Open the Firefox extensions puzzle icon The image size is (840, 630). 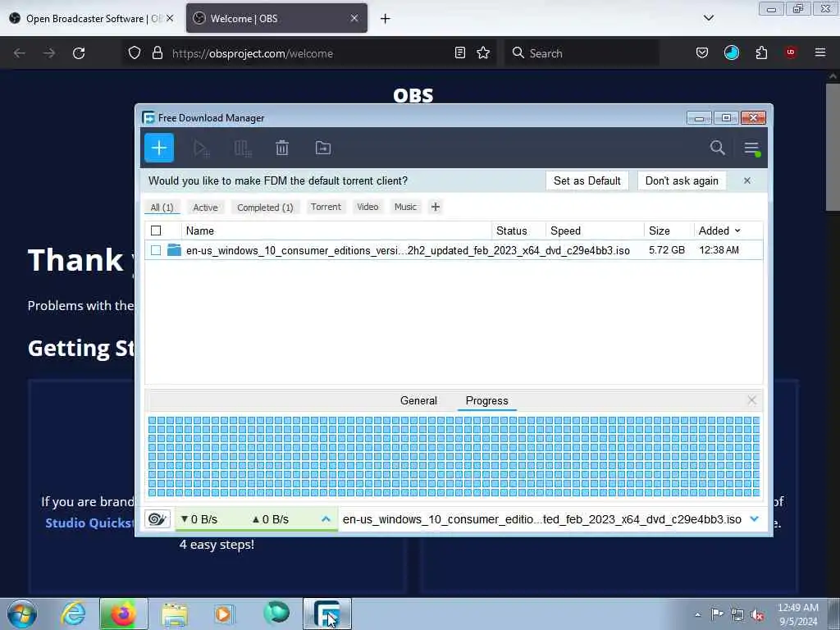click(x=761, y=52)
